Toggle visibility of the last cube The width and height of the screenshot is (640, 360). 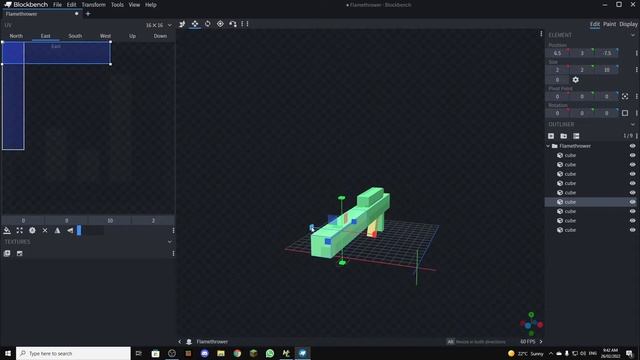[632, 230]
